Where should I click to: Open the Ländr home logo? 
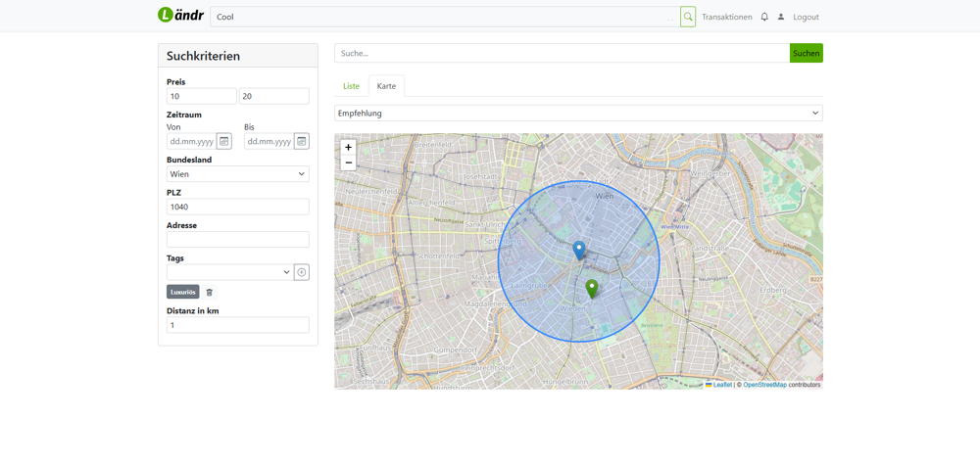[180, 16]
